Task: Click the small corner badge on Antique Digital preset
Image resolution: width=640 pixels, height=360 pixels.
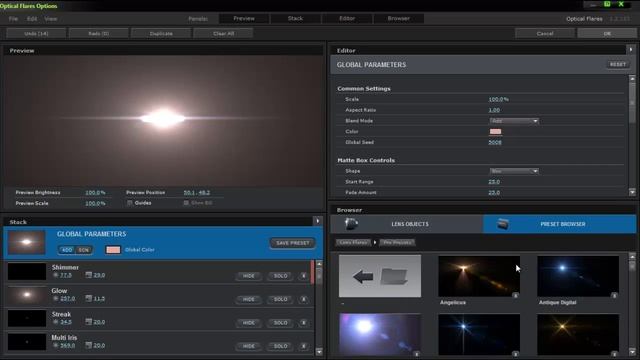Action: tap(614, 295)
